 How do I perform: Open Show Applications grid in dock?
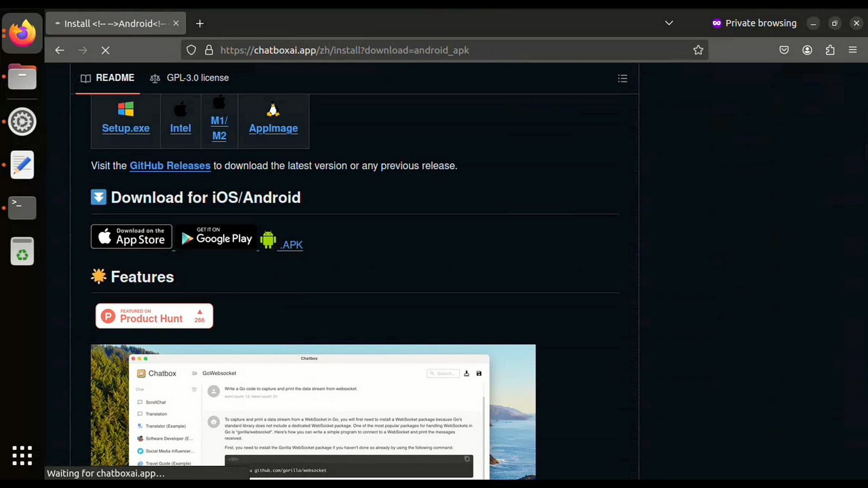pos(22,455)
